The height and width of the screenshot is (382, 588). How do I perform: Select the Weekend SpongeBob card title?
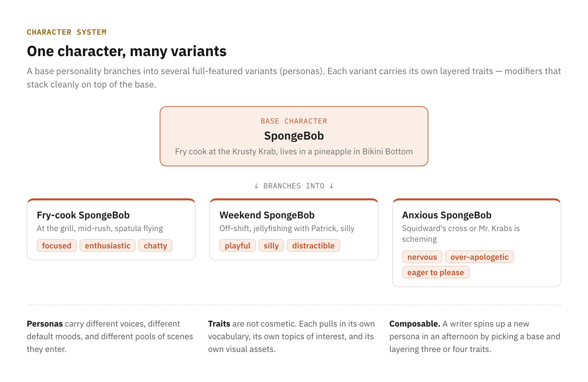(267, 215)
